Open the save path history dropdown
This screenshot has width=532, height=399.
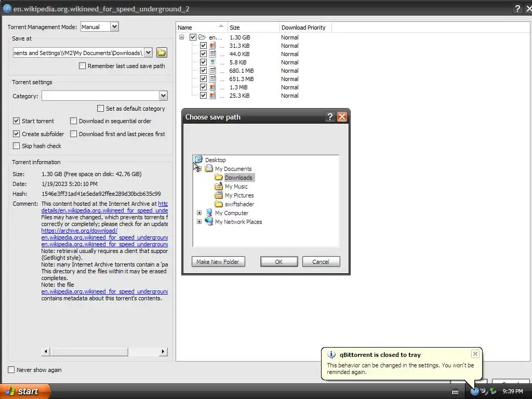[148, 52]
